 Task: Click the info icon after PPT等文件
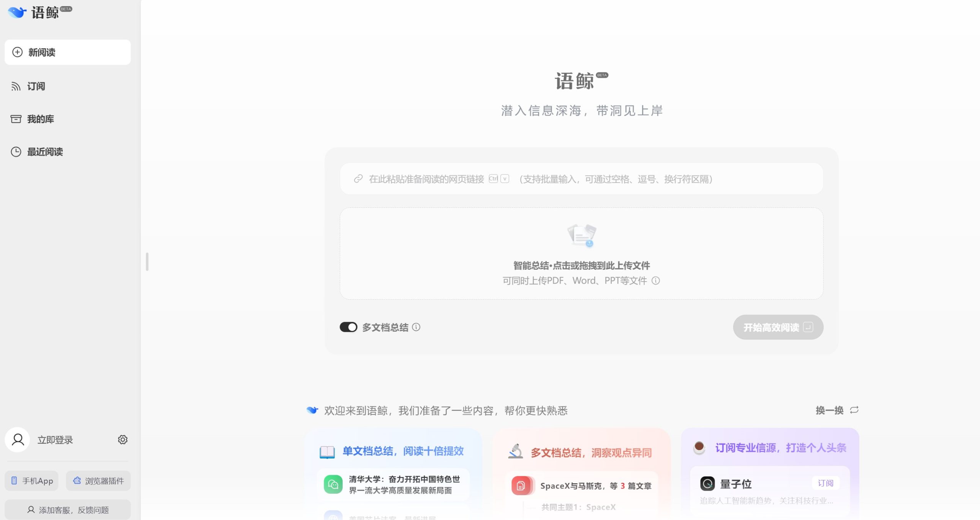[x=655, y=280]
